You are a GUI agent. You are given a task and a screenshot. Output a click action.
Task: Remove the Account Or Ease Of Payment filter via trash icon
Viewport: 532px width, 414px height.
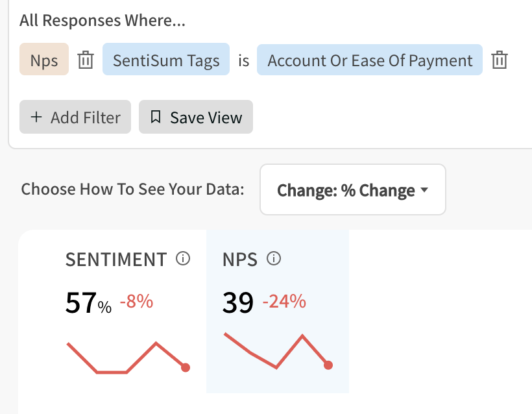point(500,60)
